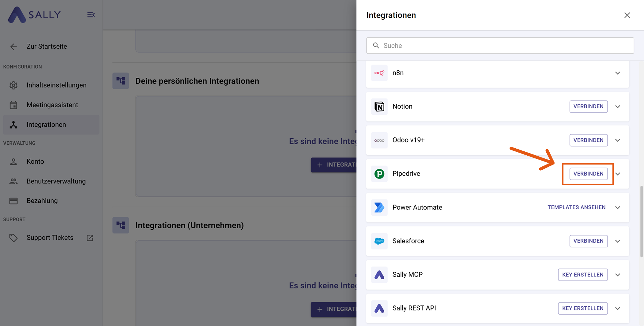
Task: Expand the Power Automate details
Action: pos(618,207)
